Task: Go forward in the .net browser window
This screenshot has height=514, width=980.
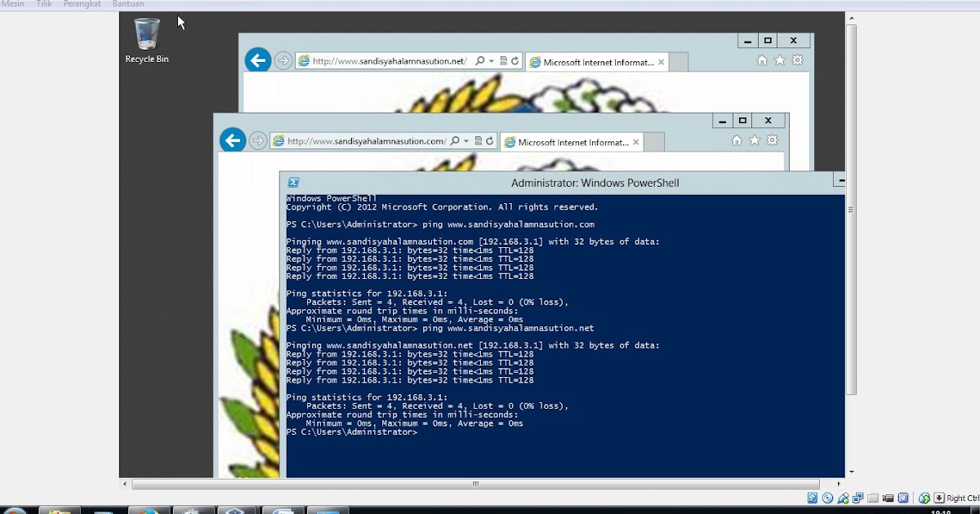Action: click(283, 61)
